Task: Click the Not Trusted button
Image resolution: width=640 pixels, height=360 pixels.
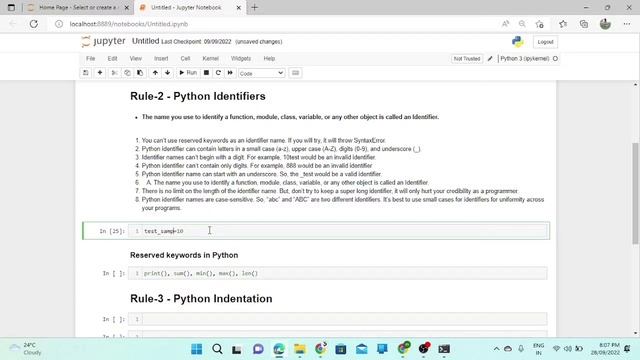Action: (467, 59)
